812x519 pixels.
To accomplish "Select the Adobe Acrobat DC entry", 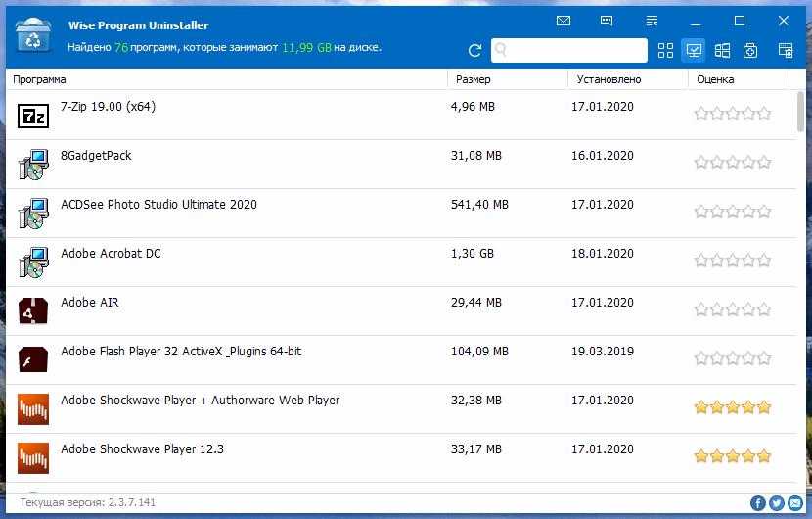I will pyautogui.click(x=401, y=261).
